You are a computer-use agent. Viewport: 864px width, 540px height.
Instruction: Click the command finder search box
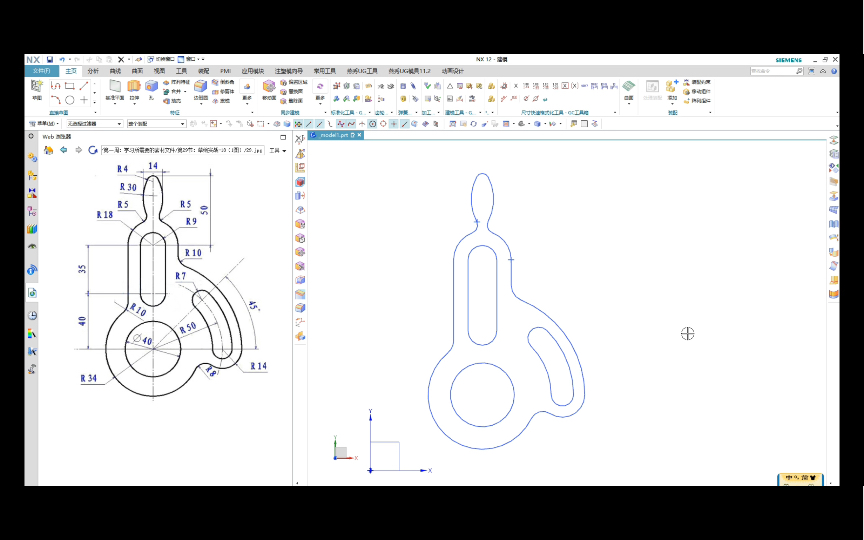click(777, 71)
